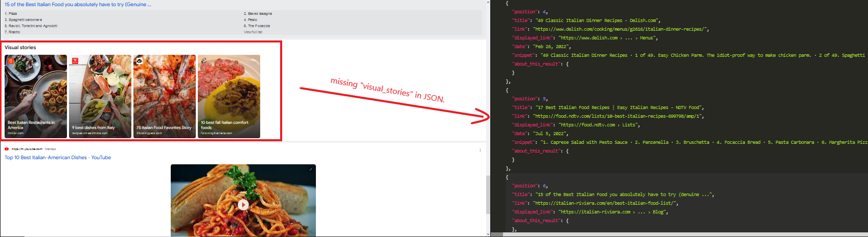Click list item '4. Pesto'

[x=250, y=19]
